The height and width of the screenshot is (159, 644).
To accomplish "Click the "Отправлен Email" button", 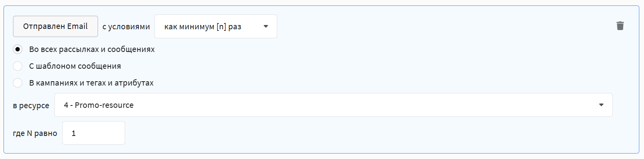I will (x=55, y=26).
